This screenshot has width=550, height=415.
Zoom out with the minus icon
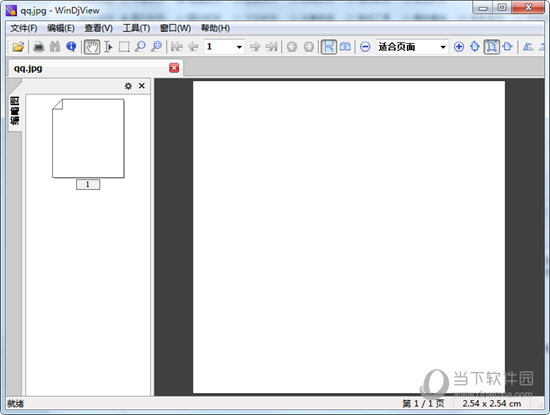point(365,47)
